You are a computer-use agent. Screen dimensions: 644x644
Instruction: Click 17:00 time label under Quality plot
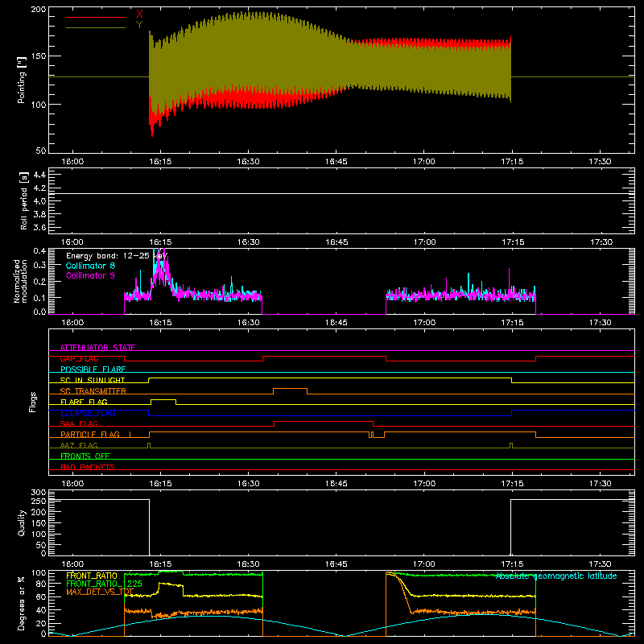coord(424,564)
